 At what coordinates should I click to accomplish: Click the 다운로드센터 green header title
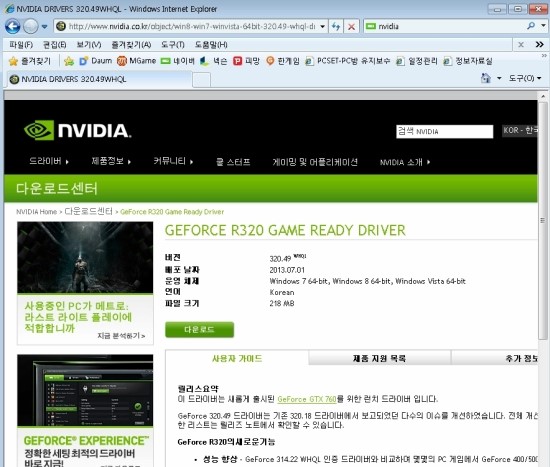(x=56, y=189)
